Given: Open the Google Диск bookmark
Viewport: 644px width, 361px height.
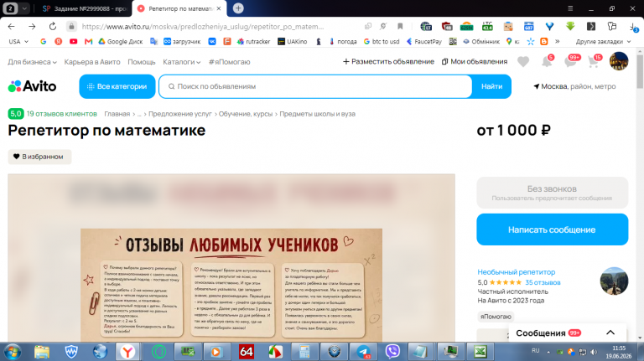Looking at the screenshot, I should click(x=121, y=41).
